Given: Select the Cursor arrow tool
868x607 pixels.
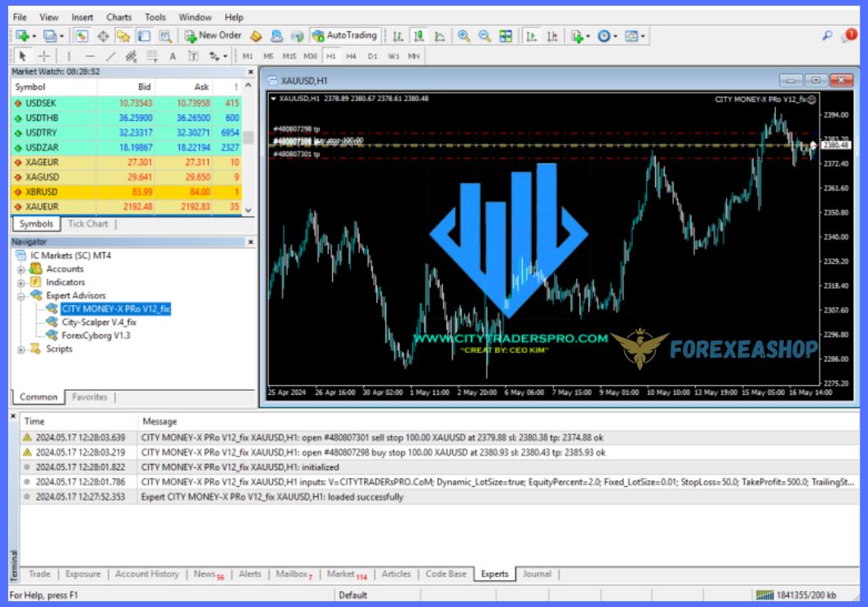Looking at the screenshot, I should tap(22, 56).
